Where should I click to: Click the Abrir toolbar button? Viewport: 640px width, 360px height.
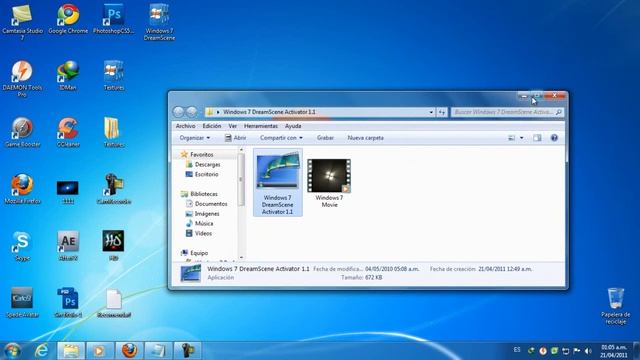[x=236, y=138]
